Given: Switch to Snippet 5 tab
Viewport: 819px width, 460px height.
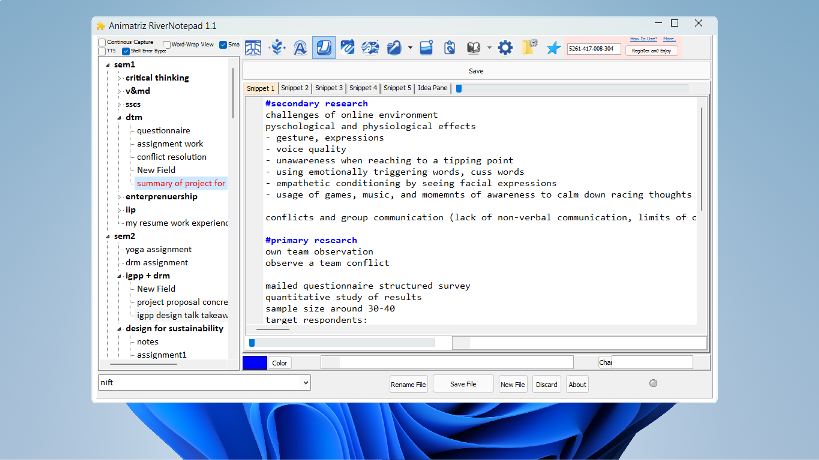Looking at the screenshot, I should (397, 88).
